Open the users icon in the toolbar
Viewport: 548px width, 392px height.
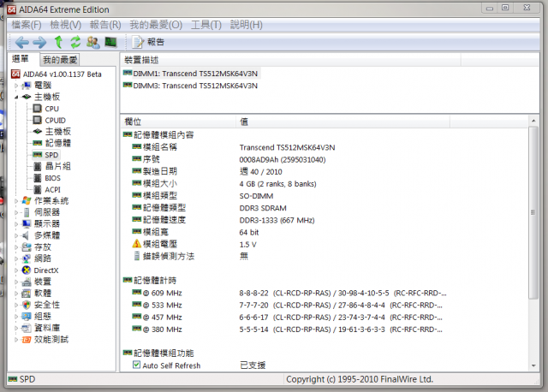[93, 42]
